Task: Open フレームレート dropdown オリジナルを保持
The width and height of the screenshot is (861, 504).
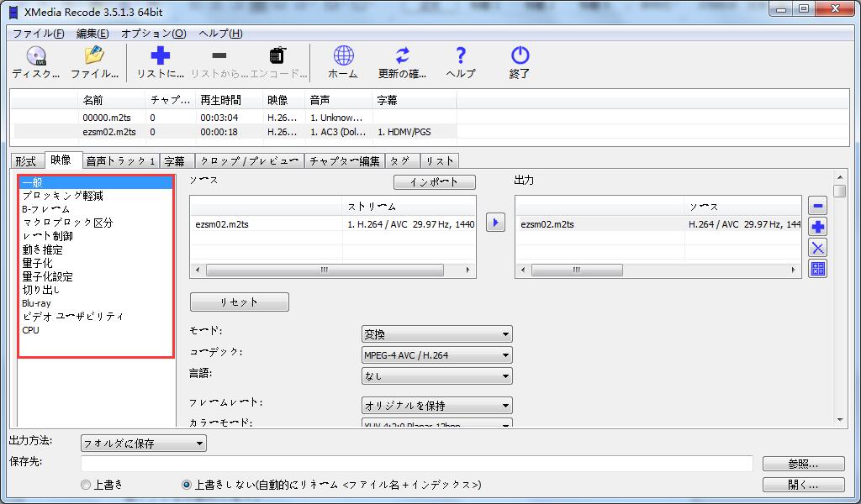Action: (437, 405)
